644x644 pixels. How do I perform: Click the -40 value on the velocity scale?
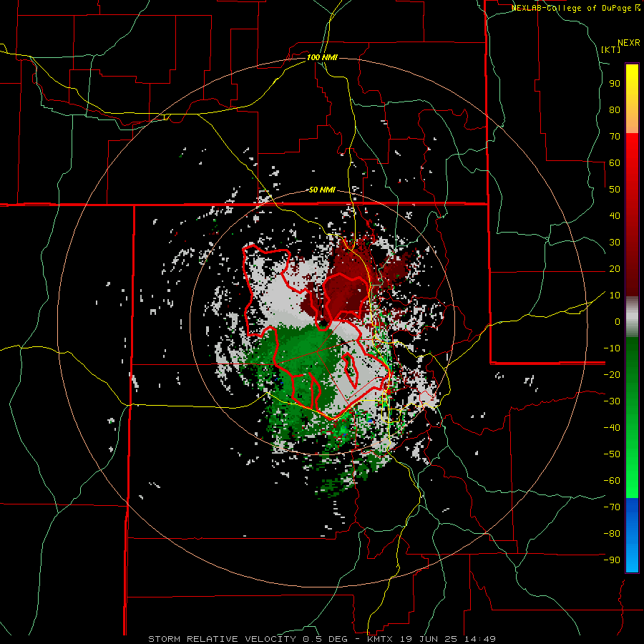612,428
